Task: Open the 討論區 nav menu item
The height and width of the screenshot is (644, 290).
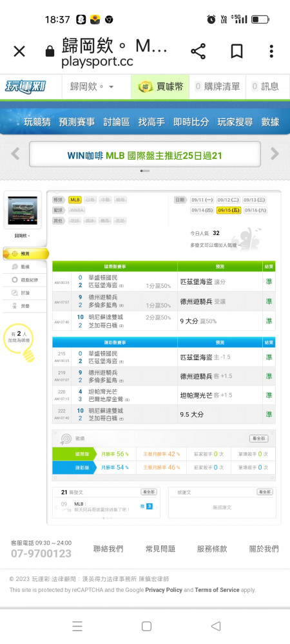Action: coord(116,122)
